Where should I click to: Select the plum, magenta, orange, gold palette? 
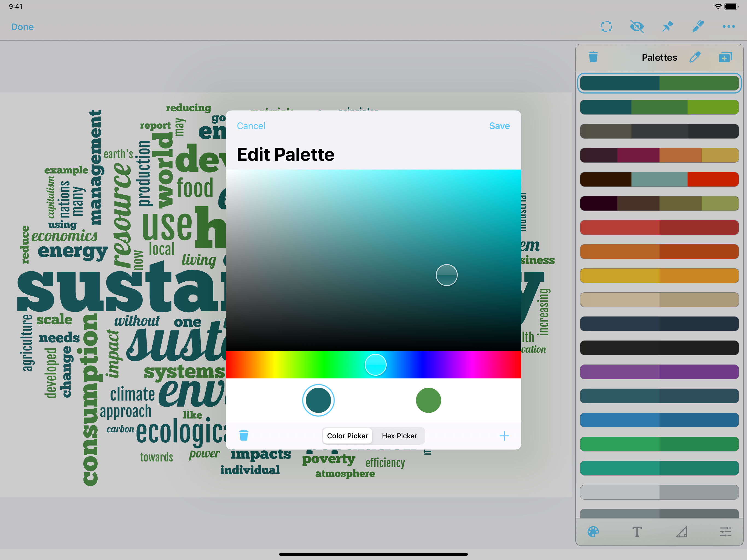659,155
